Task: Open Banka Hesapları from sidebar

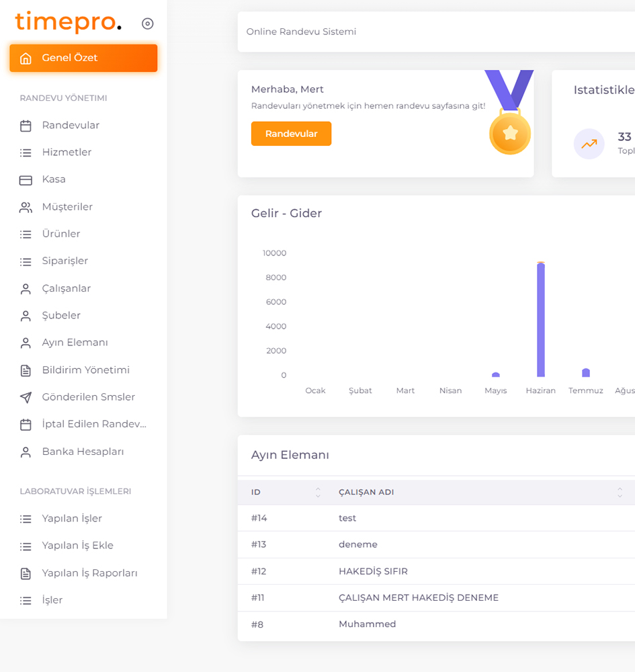Action: (x=83, y=452)
